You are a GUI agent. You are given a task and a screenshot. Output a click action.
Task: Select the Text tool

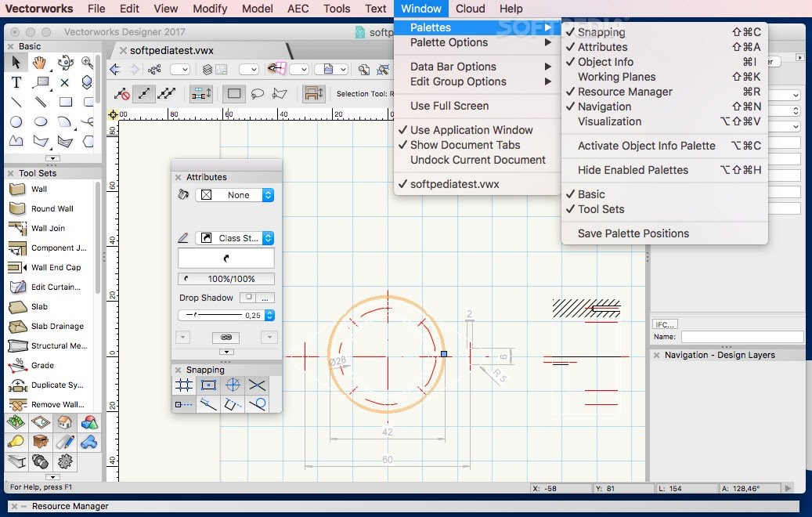coord(16,82)
